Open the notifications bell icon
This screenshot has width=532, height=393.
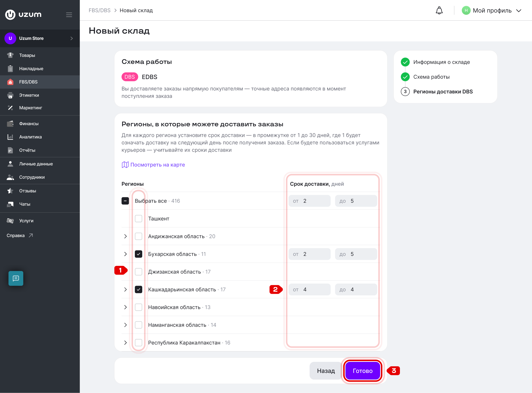439,10
